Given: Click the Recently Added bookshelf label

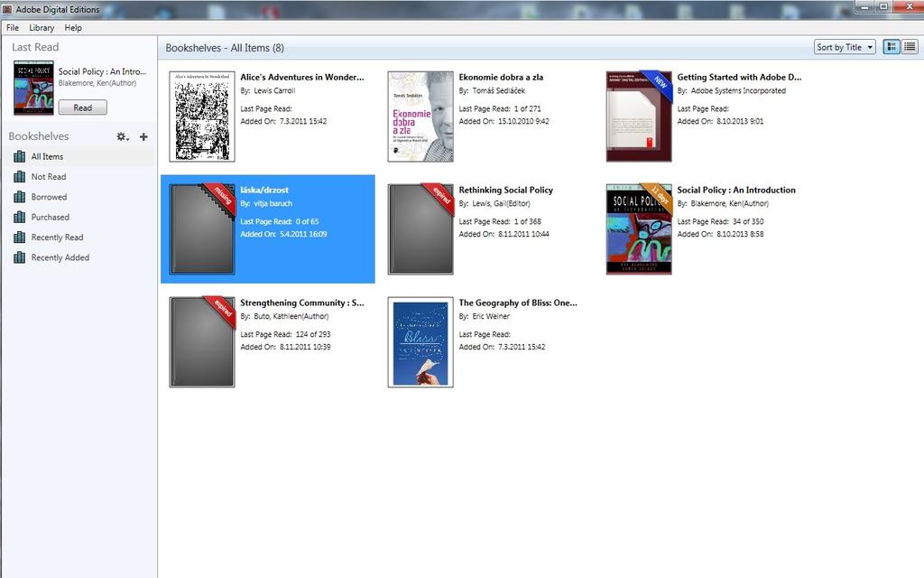Looking at the screenshot, I should [60, 257].
